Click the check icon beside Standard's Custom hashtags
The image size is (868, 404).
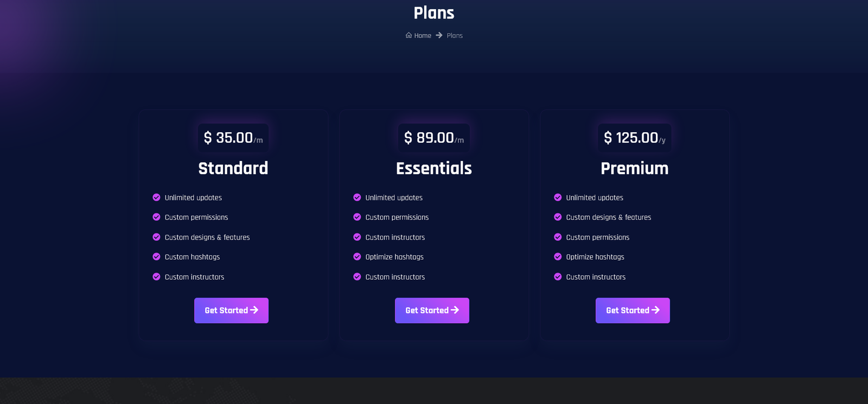[156, 256]
